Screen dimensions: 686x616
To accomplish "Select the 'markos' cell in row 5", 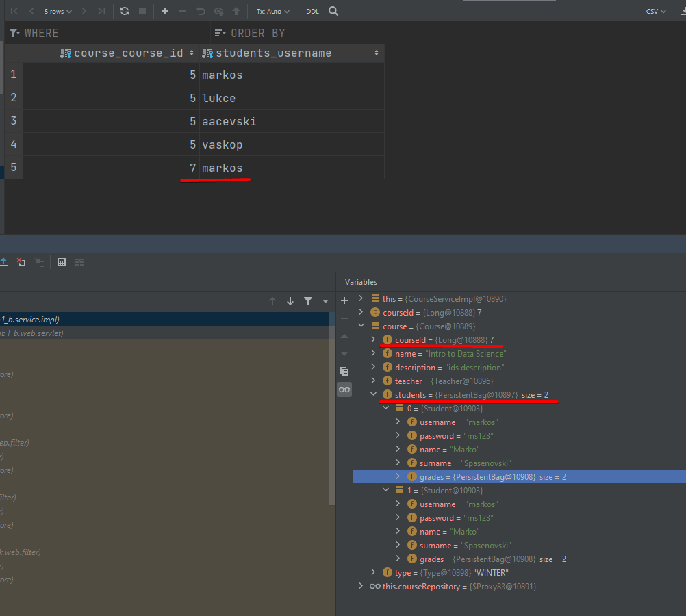I will pos(223,168).
